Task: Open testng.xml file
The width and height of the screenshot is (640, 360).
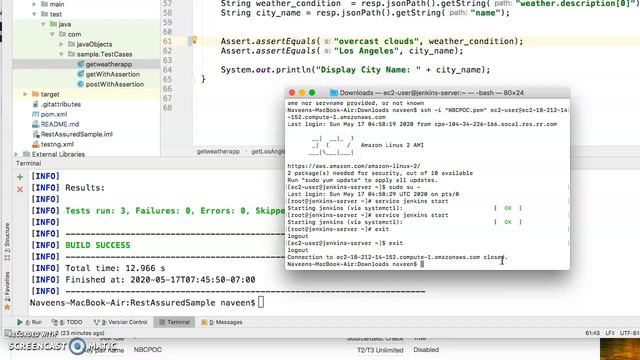Action: pyautogui.click(x=57, y=144)
